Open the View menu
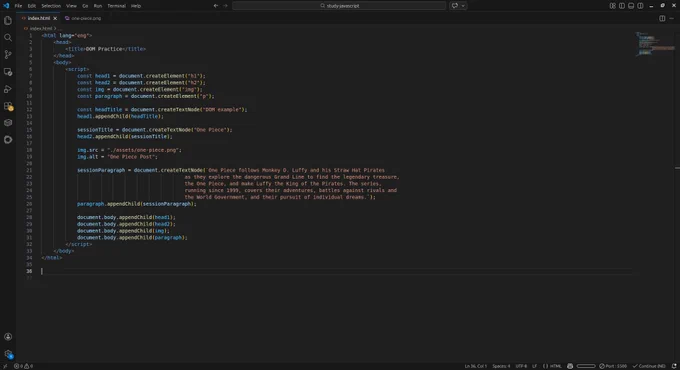Screen dimensions: 680x370 tap(71, 6)
